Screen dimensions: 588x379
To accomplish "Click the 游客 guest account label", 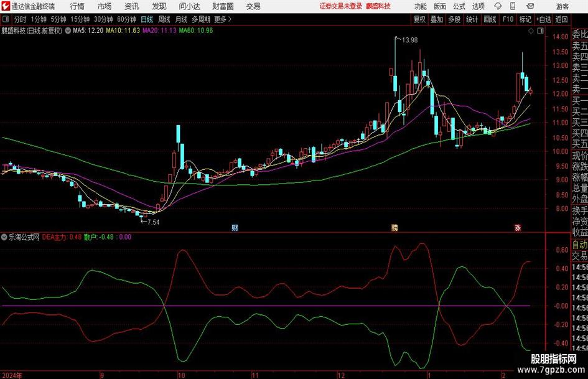I will (562, 6).
